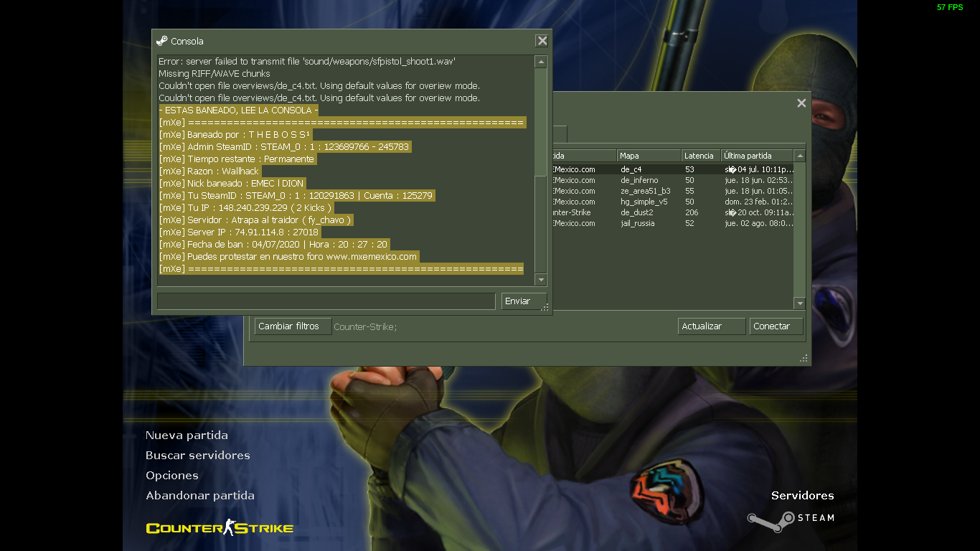Screen dimensions: 980x551
Task: Click the console window resize grip
Action: point(545,308)
